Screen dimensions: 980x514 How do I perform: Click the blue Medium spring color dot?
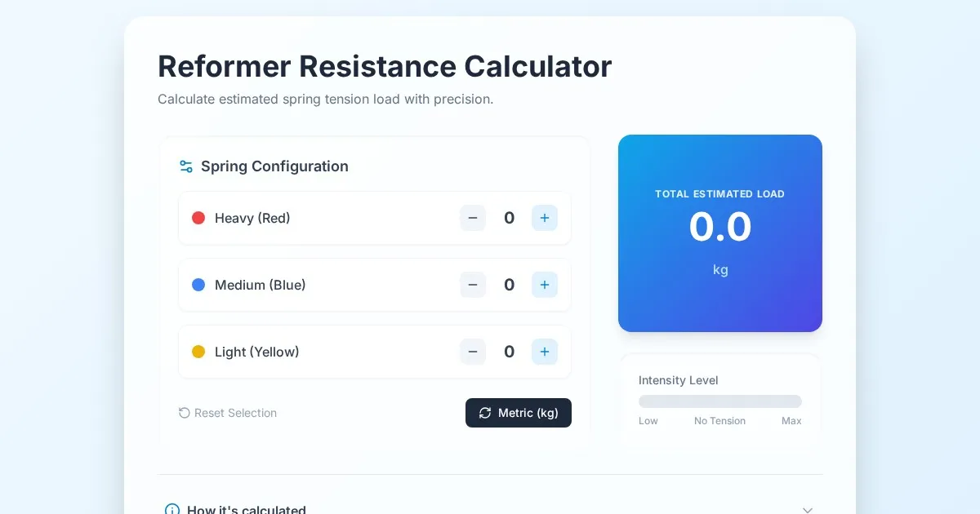point(198,285)
